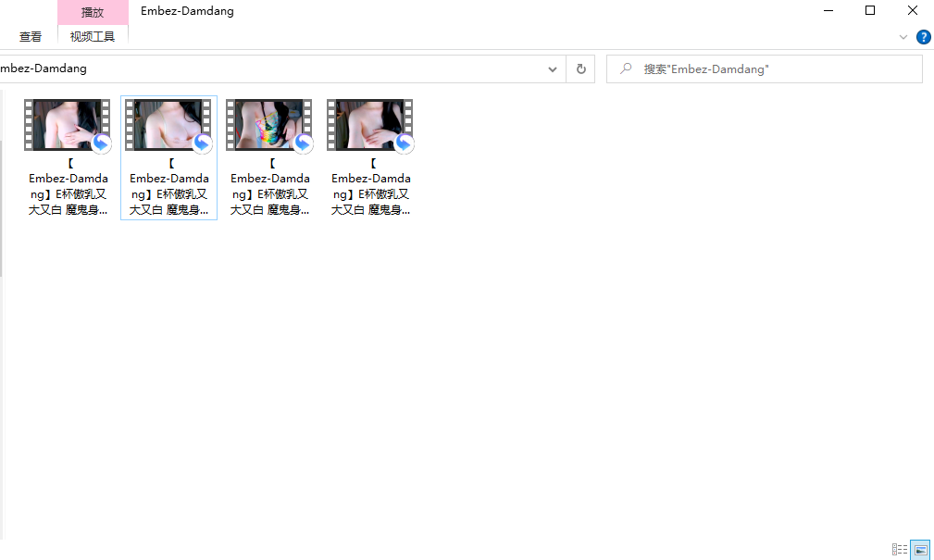Click the Embez-Damdang path in address bar
This screenshot has width=934, height=560.
pos(43,68)
